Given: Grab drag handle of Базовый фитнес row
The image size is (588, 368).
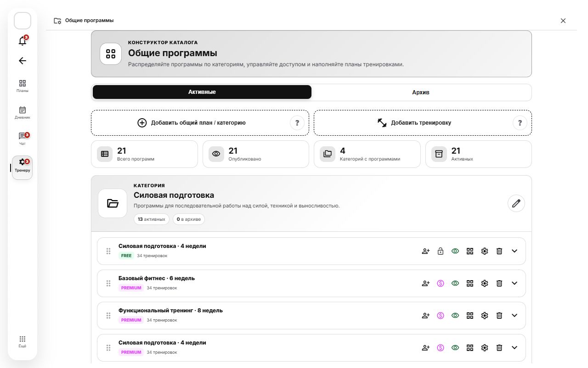Looking at the screenshot, I should pyautogui.click(x=108, y=283).
